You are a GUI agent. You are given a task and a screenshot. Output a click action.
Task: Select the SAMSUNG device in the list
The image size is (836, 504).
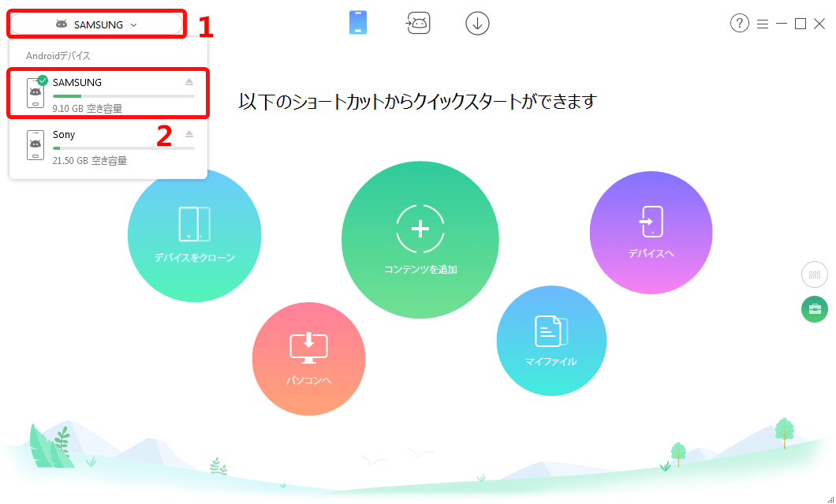tap(108, 93)
